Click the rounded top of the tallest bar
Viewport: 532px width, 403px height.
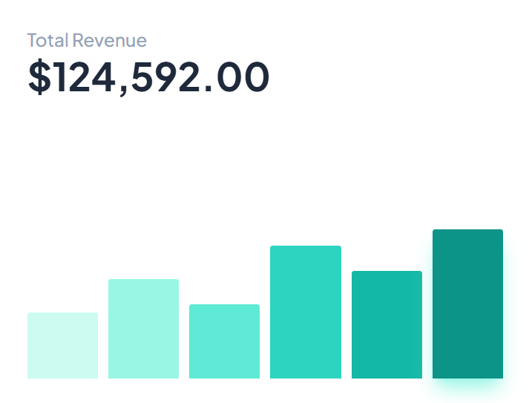(467, 232)
